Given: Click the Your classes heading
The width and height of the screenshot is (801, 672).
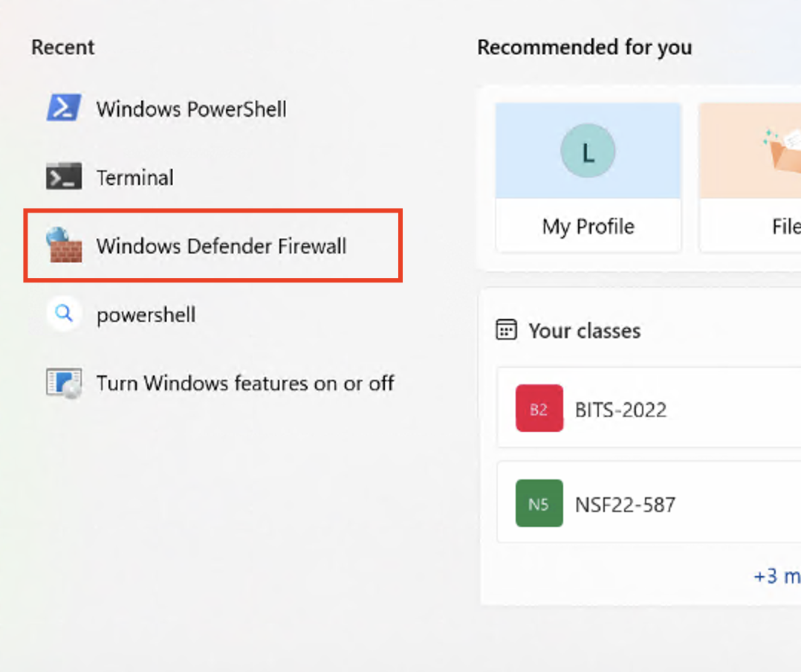Looking at the screenshot, I should tap(584, 331).
